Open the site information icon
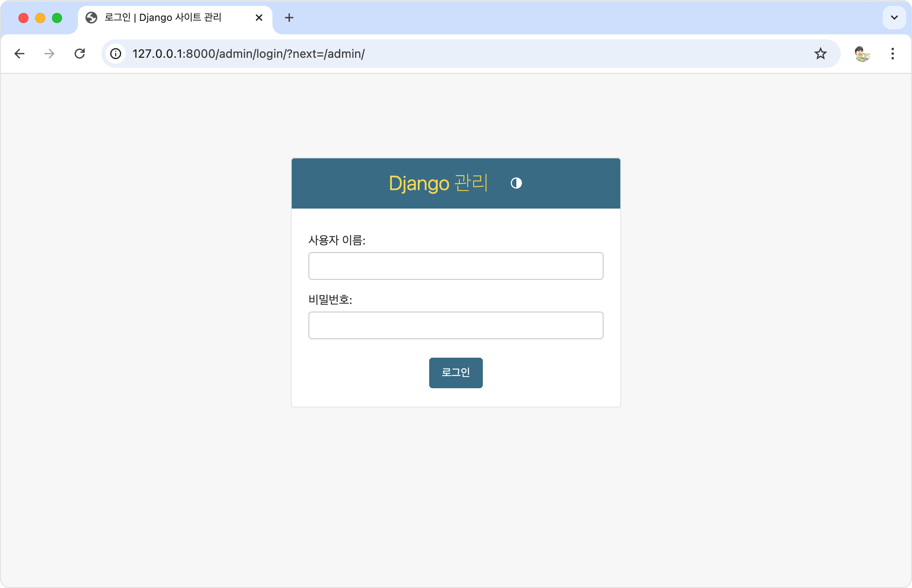 pyautogui.click(x=116, y=54)
